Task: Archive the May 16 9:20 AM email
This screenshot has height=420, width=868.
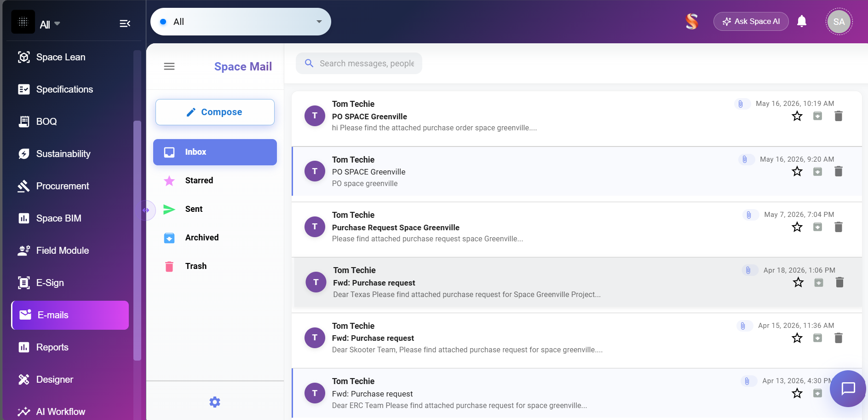Action: pyautogui.click(x=817, y=171)
